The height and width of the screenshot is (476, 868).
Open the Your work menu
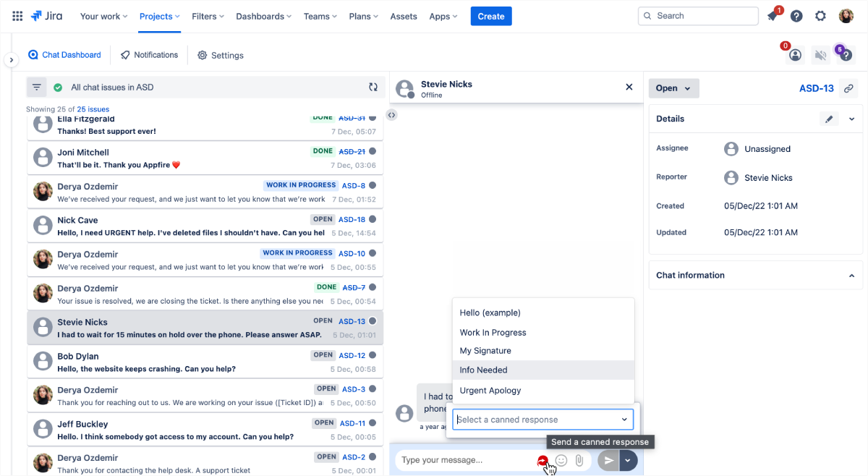tap(103, 16)
